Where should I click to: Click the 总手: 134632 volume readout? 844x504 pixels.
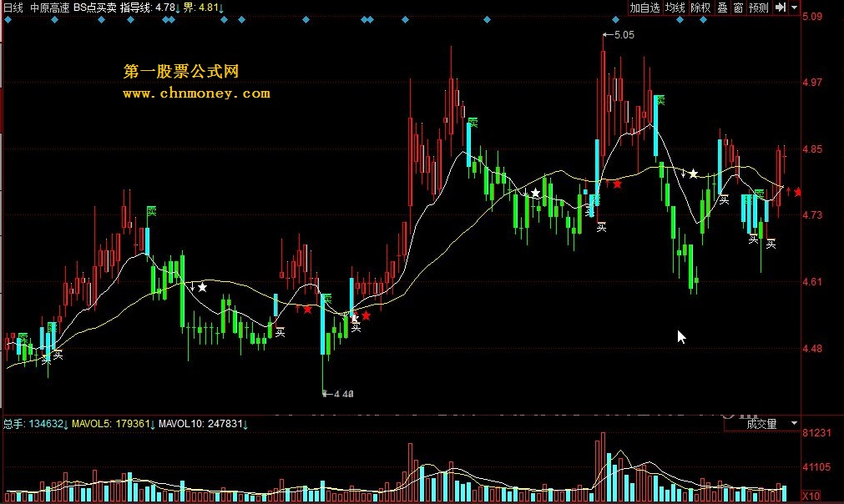point(36,424)
